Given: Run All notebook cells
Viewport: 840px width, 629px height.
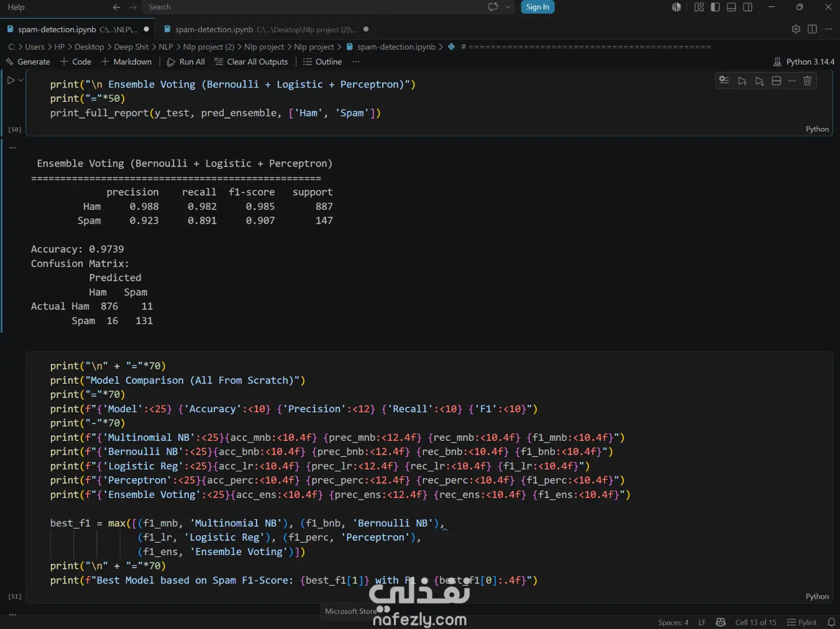Looking at the screenshot, I should pyautogui.click(x=186, y=61).
